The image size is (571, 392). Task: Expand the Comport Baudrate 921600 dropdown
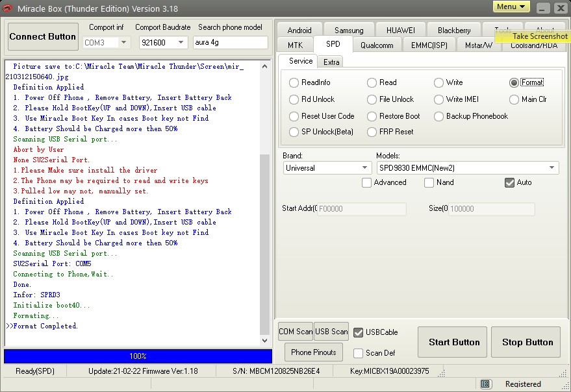point(181,43)
